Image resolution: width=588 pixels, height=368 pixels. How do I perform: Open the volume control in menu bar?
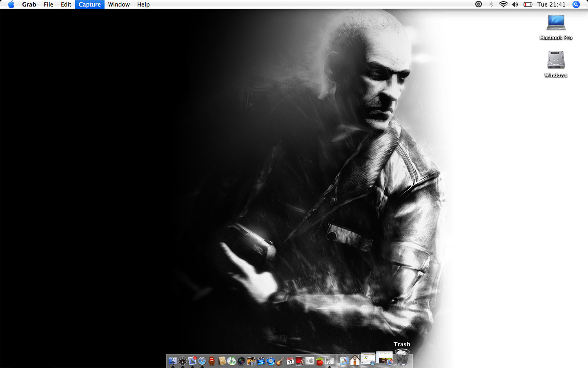tap(515, 4)
